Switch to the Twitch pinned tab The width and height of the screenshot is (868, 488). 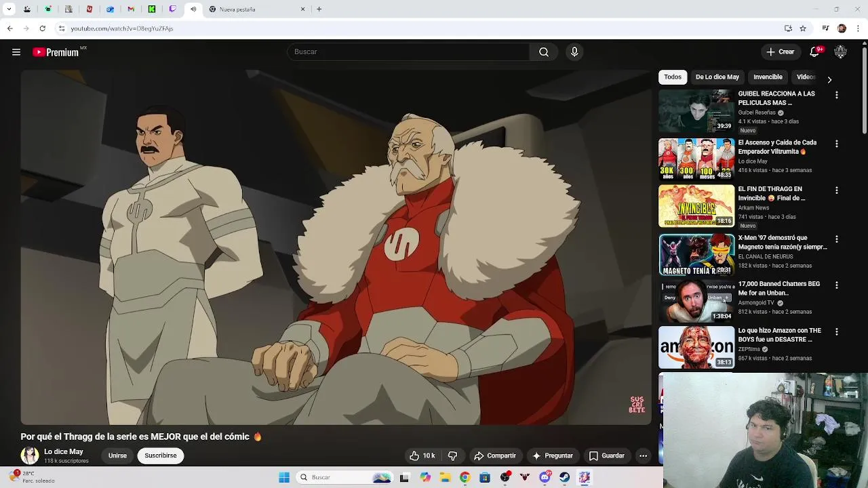(x=172, y=9)
